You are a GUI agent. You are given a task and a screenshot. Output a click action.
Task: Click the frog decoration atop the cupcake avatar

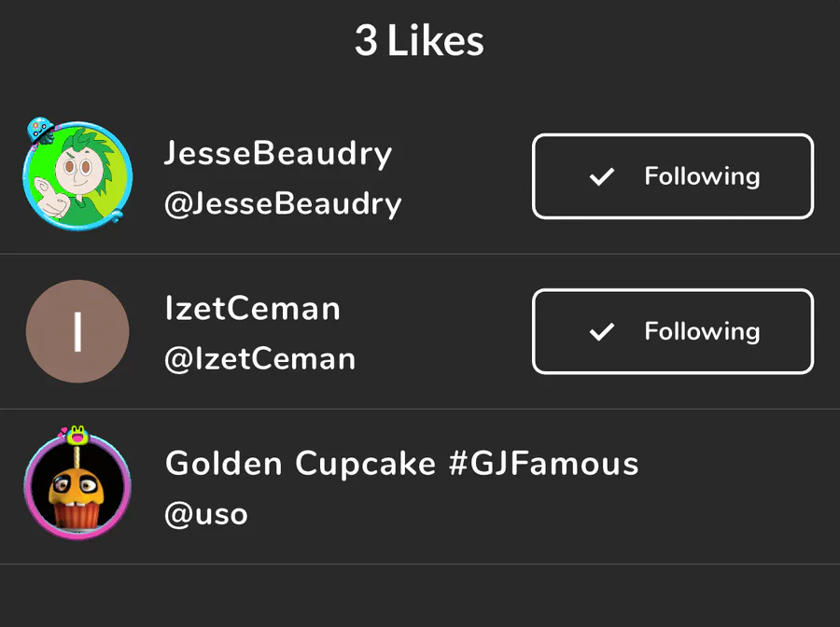tap(77, 433)
